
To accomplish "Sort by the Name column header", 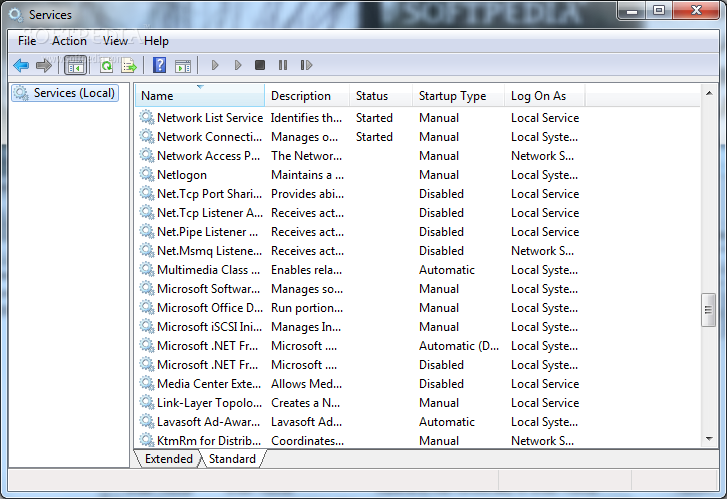I will click(200, 96).
